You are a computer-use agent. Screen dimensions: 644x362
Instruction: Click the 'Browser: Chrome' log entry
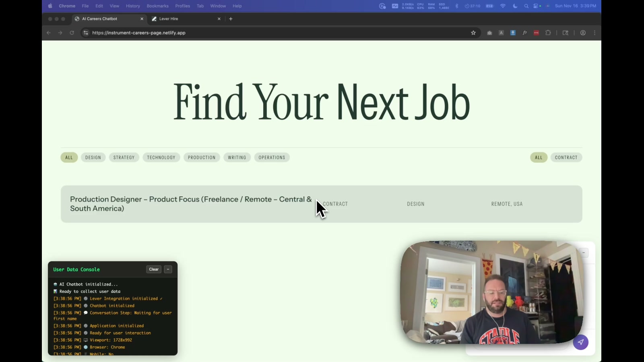pyautogui.click(x=89, y=347)
